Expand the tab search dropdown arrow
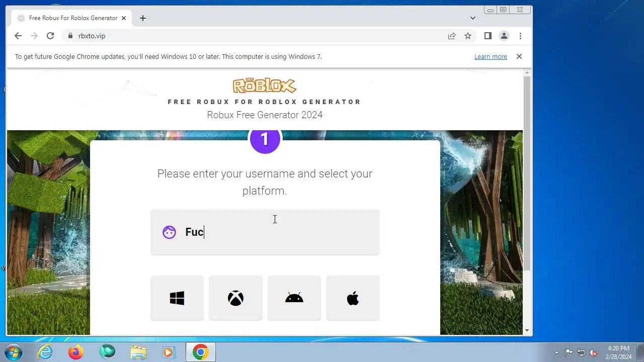Viewport: 644px width, 362px height. [473, 18]
